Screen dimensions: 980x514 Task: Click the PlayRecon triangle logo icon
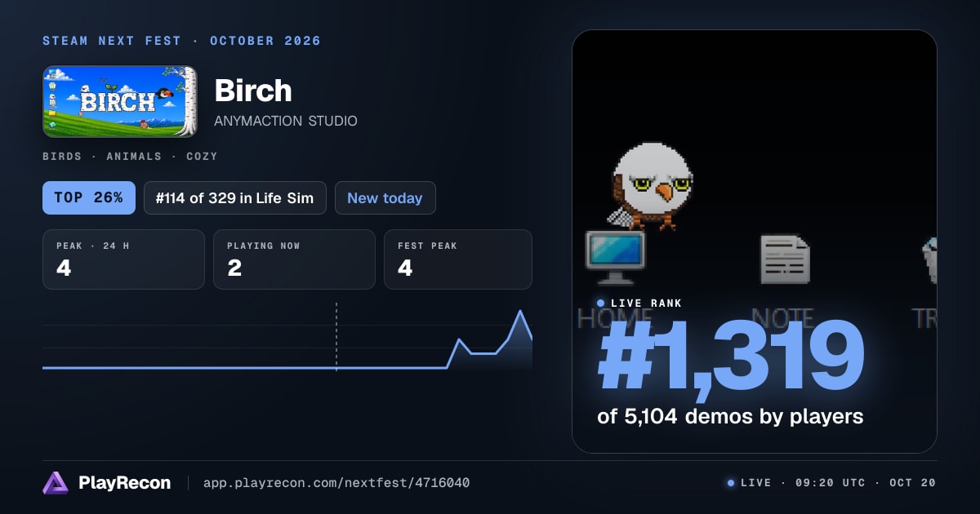click(x=56, y=483)
